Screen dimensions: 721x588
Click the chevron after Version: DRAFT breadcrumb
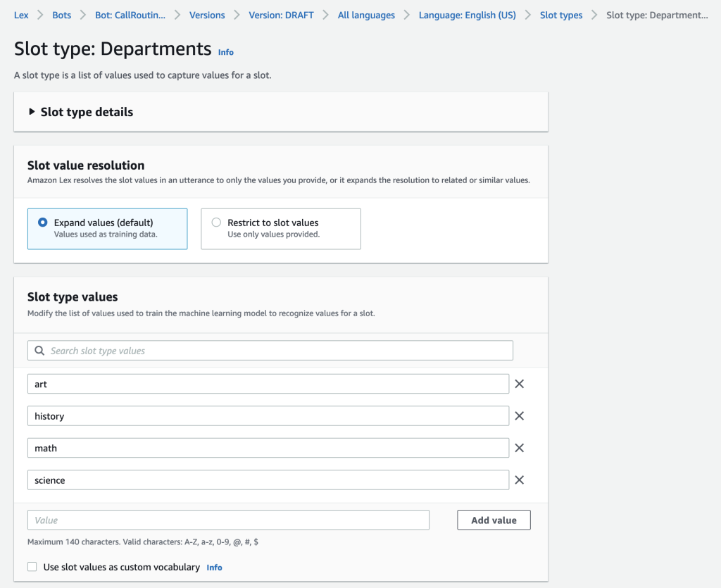325,14
